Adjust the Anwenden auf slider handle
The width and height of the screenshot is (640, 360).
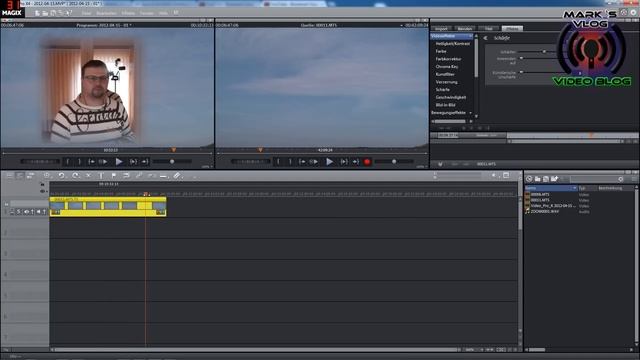pyautogui.click(x=521, y=58)
